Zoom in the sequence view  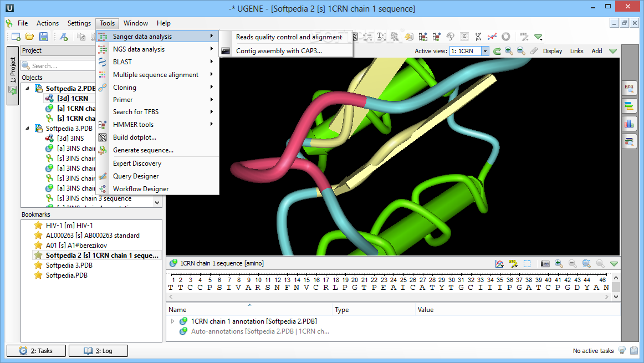tap(559, 264)
